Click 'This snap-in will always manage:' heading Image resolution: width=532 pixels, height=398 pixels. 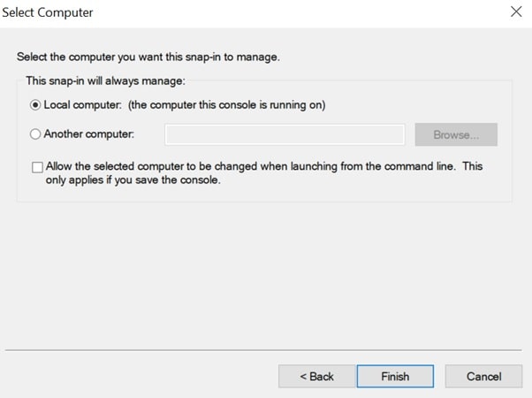(x=106, y=80)
